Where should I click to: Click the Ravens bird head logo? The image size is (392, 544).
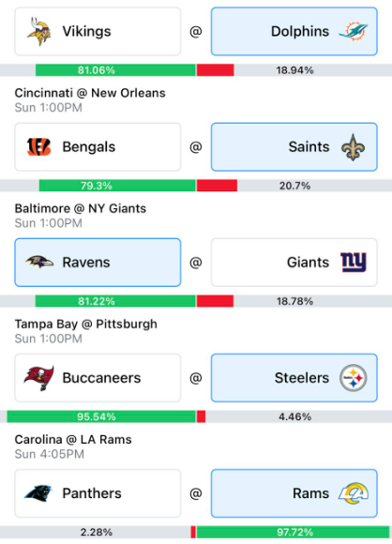pyautogui.click(x=39, y=263)
